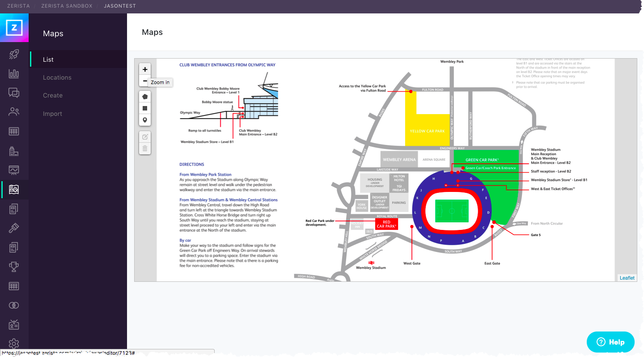Open the presentation screen sidebar icon
Screen dimensions: 644x357
click(x=14, y=170)
